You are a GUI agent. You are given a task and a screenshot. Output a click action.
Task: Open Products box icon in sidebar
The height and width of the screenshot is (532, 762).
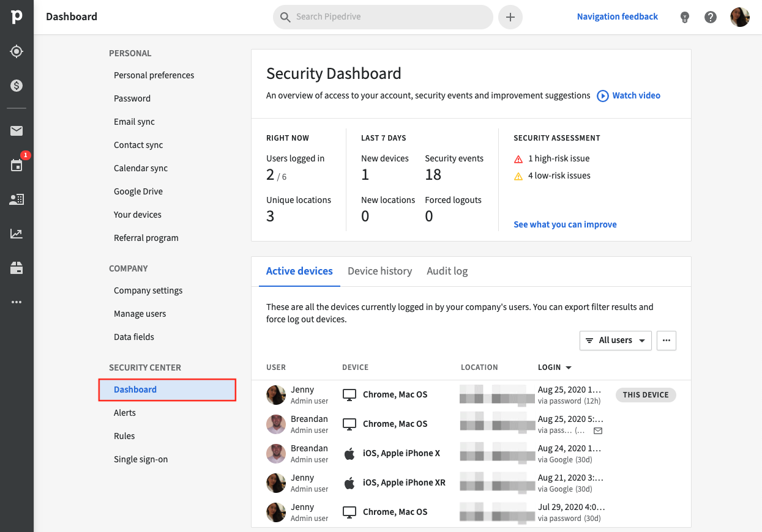[x=17, y=268]
